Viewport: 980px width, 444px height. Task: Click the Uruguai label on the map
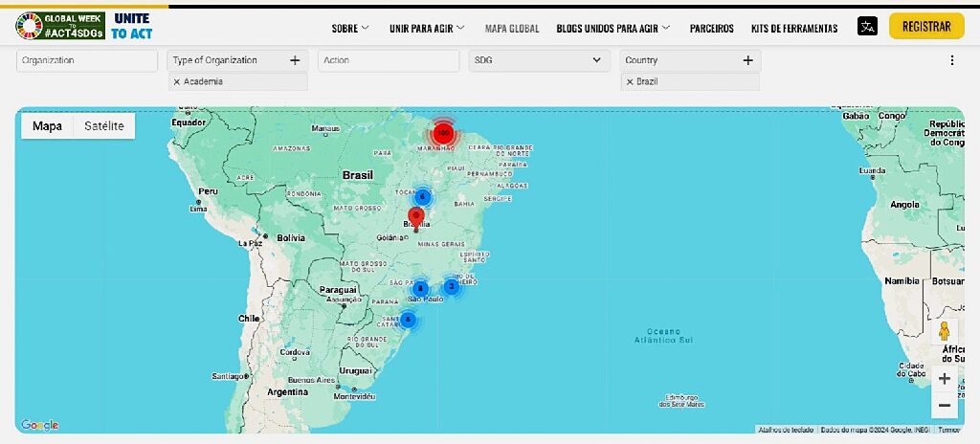coord(355,371)
